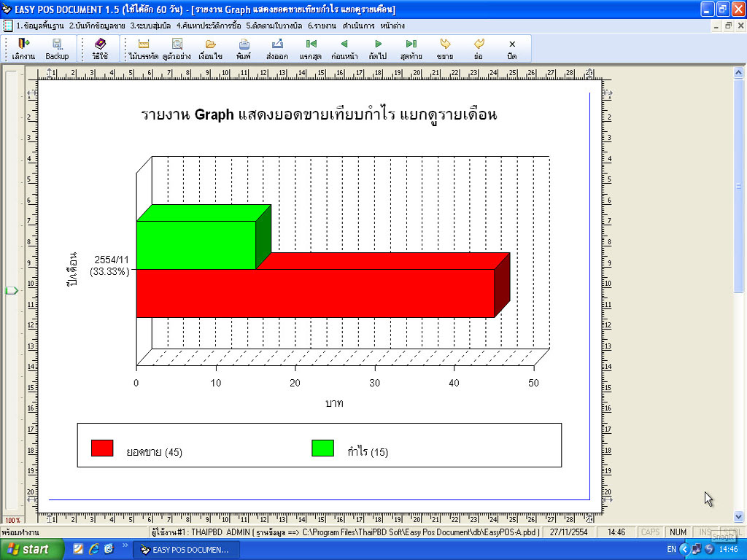The image size is (747, 560).
Task: Click the กำไร (15) legend text
Action: [368, 451]
